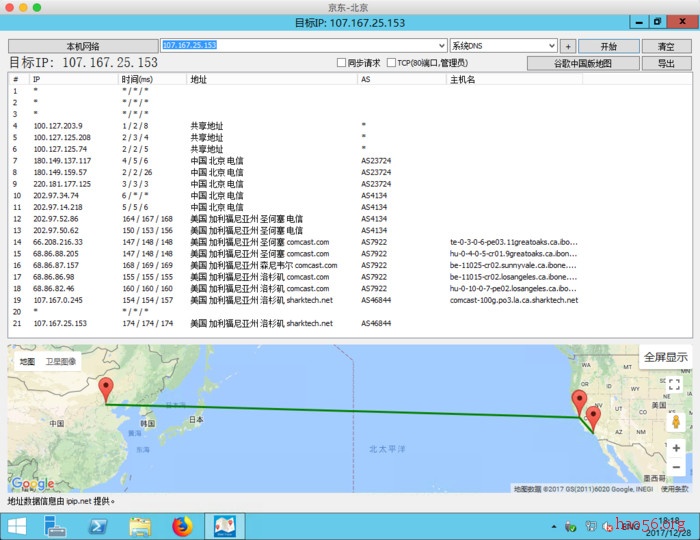The width and height of the screenshot is (700, 540).
Task: Select hop row 220.181.177.125
Action: point(350,184)
